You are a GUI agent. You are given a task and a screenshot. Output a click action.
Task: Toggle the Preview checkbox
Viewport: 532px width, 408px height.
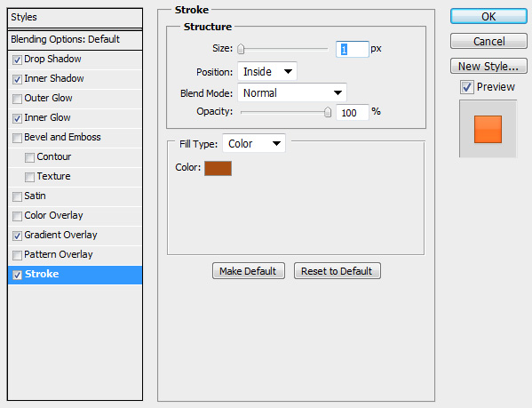click(467, 87)
